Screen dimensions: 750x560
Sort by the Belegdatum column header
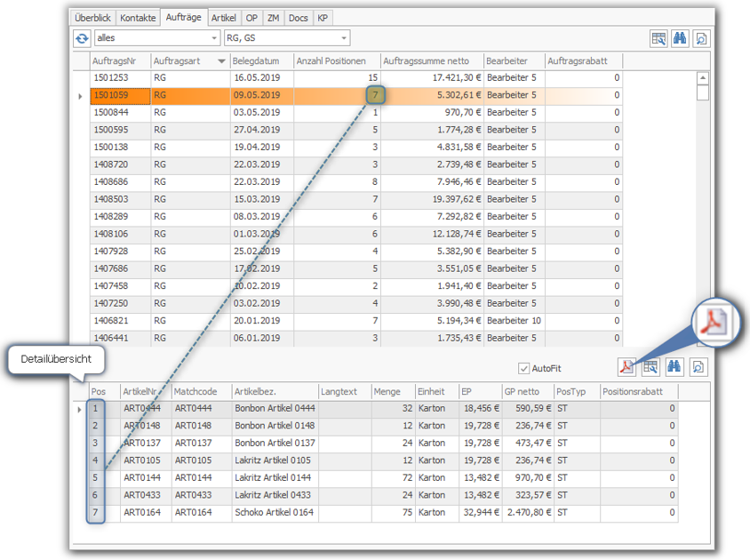tap(262, 61)
